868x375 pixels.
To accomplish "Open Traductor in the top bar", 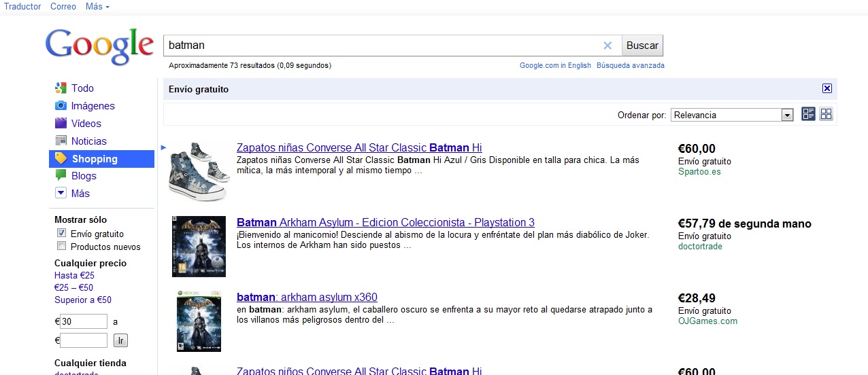I will tap(22, 7).
